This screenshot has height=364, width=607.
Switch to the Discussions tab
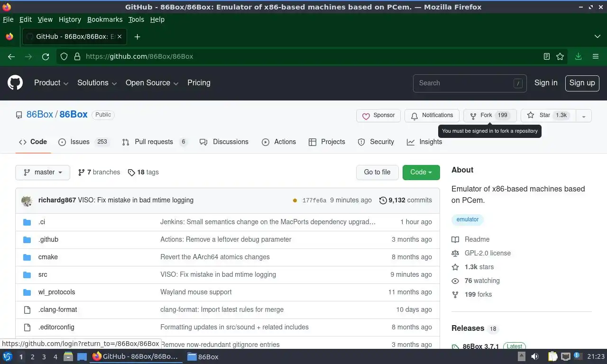[224, 142]
